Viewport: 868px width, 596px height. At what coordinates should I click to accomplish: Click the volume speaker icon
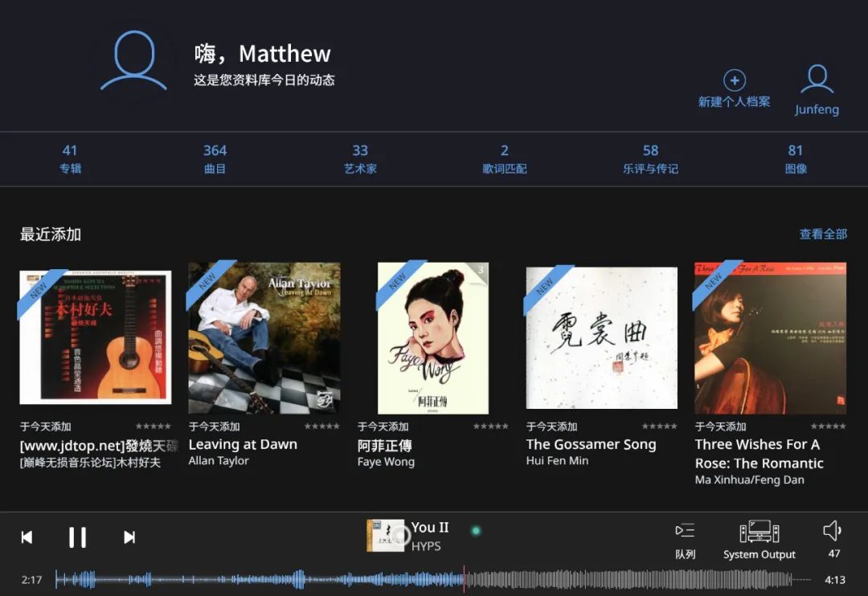tap(833, 531)
